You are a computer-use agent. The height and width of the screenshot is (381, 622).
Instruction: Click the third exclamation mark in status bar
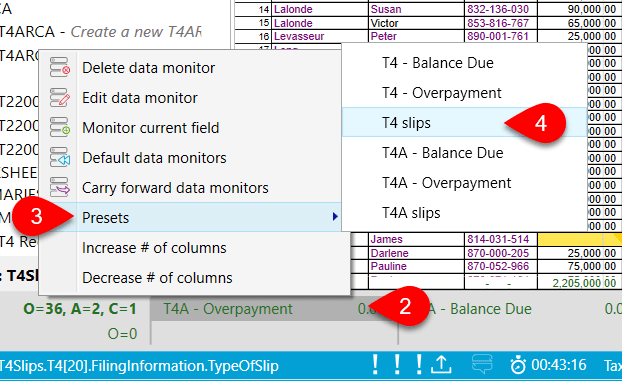point(419,364)
